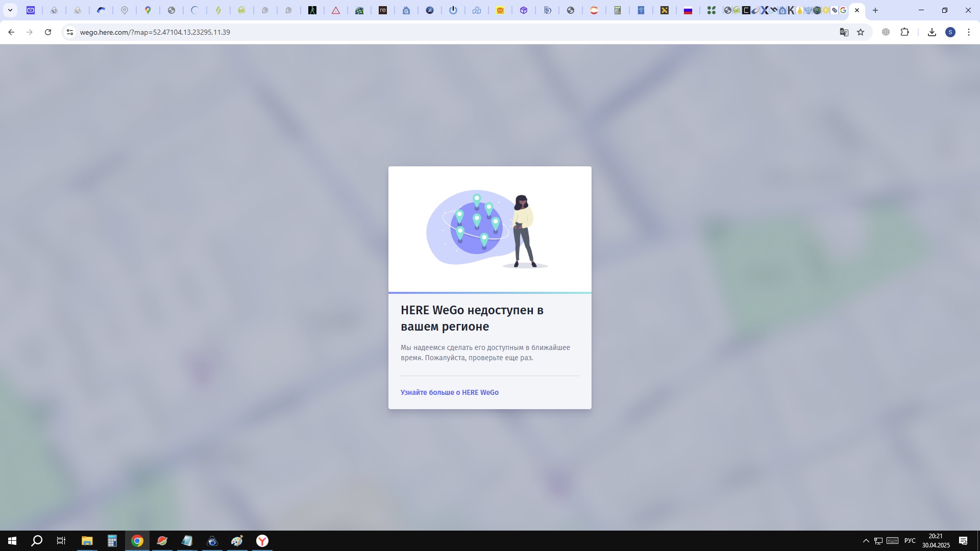Viewport: 980px width, 551px height.
Task: Open Windows File Explorer from the taskbar
Action: 87,541
